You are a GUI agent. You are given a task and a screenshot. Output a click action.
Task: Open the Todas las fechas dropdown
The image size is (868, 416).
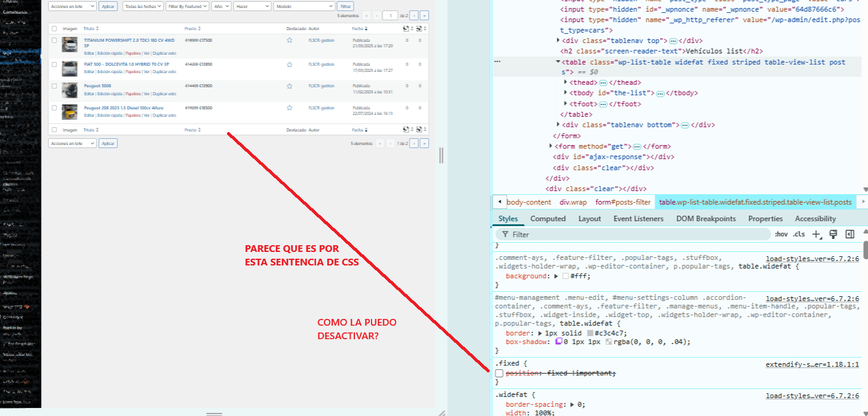tap(143, 6)
